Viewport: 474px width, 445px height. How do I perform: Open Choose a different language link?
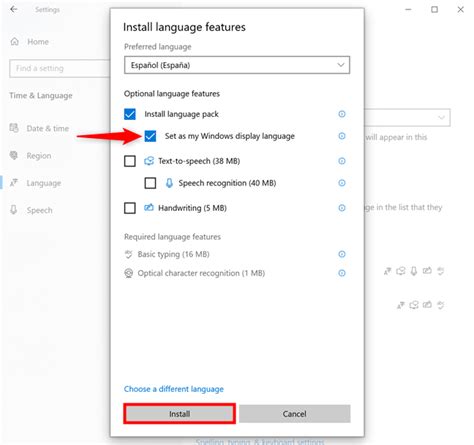[x=174, y=389]
